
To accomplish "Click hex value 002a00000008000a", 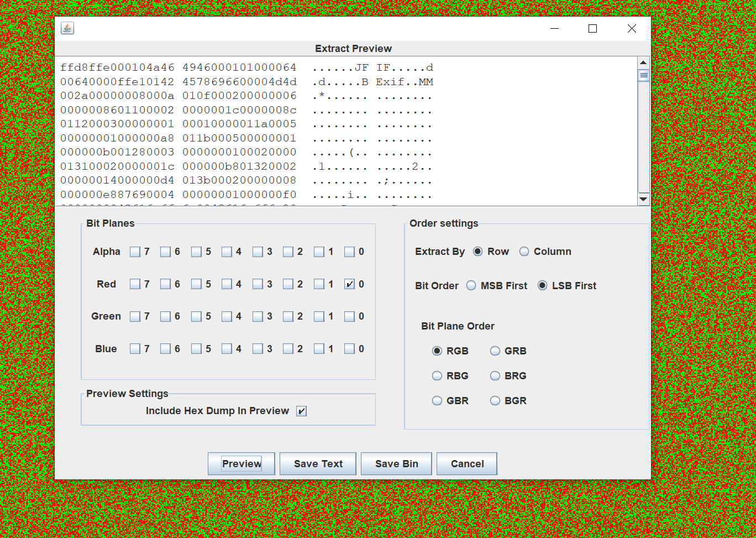I will pos(117,96).
